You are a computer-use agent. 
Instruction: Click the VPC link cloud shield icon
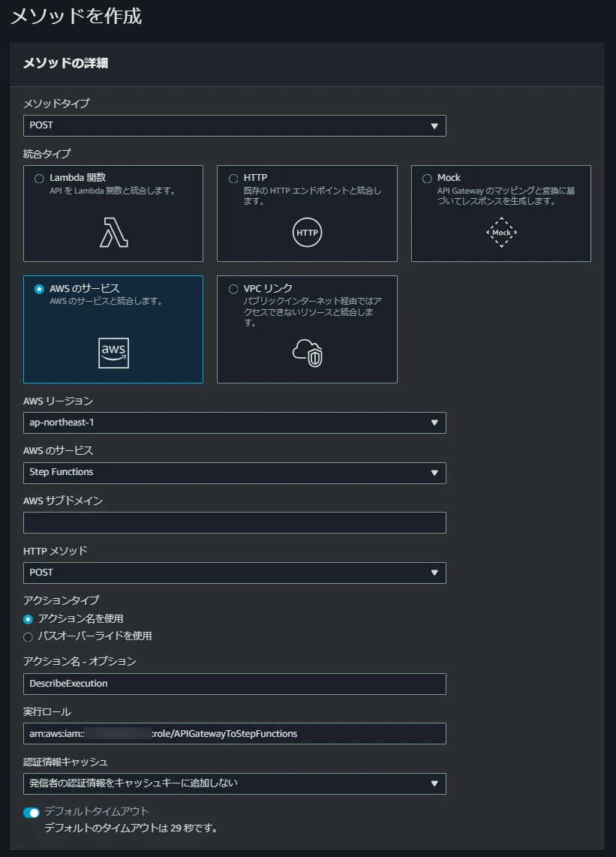tap(308, 353)
